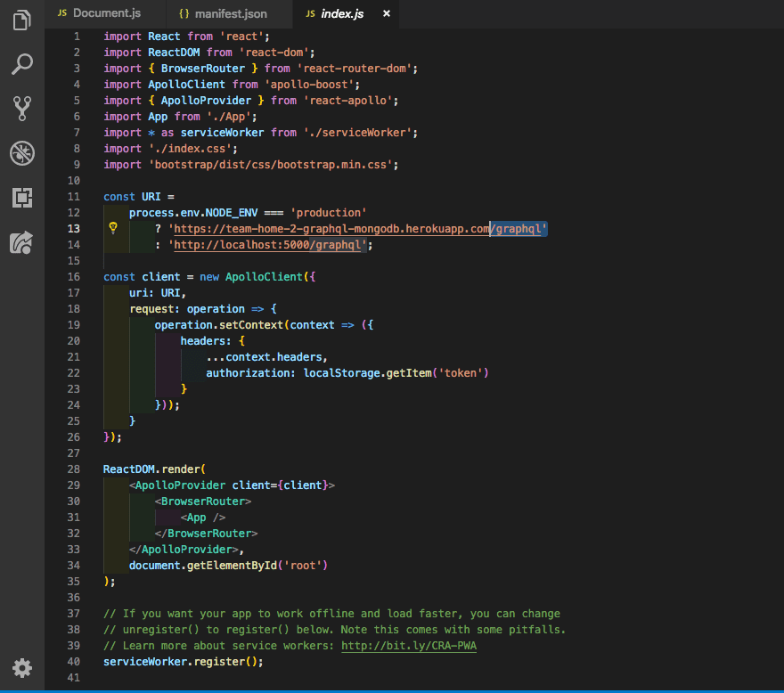
Task: Open the Live Share panel
Action: tap(22, 241)
